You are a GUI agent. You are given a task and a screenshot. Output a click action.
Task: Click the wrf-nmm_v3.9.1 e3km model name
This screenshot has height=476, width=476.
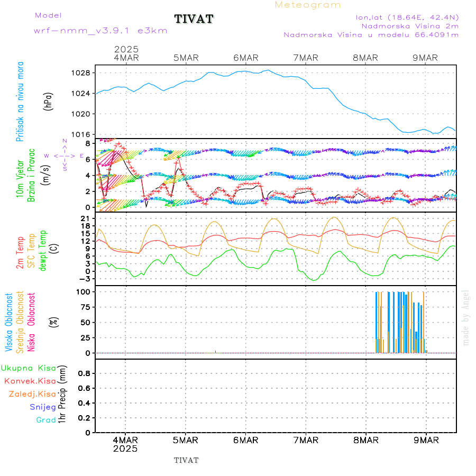tap(100, 31)
